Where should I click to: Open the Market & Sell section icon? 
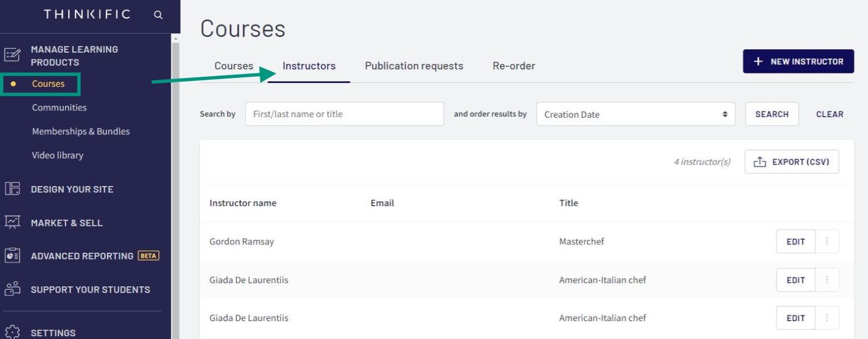tap(12, 222)
